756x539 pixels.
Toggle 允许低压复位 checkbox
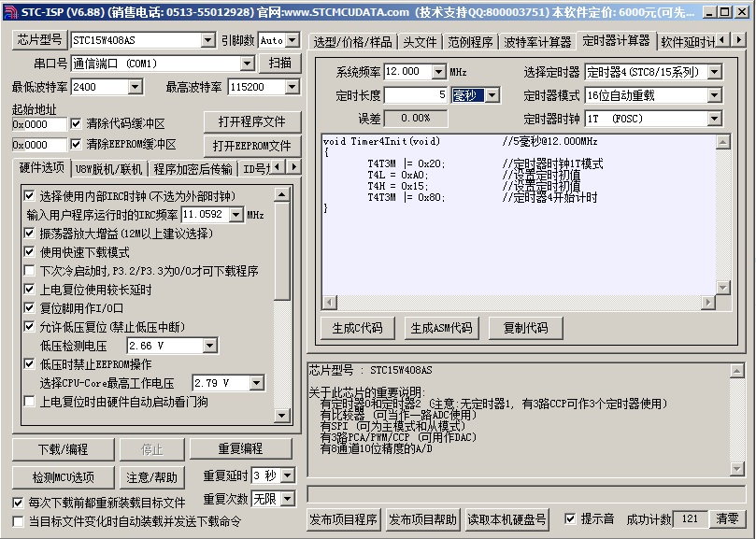click(x=29, y=326)
